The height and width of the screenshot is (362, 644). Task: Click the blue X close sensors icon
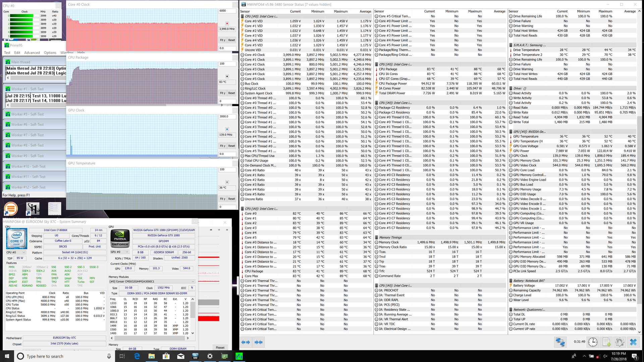tap(633, 342)
